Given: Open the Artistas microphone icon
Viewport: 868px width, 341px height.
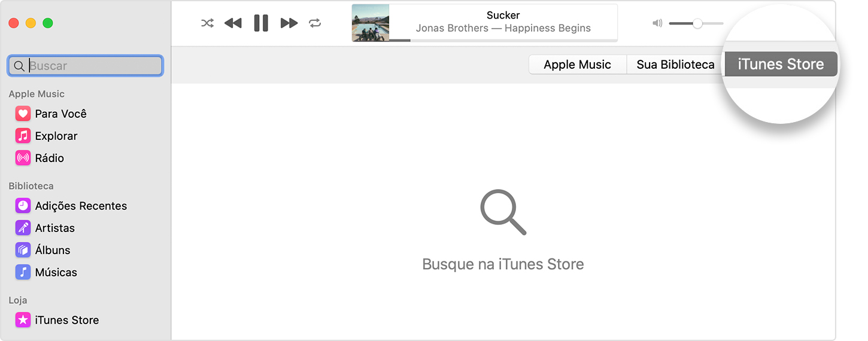Looking at the screenshot, I should 23,228.
